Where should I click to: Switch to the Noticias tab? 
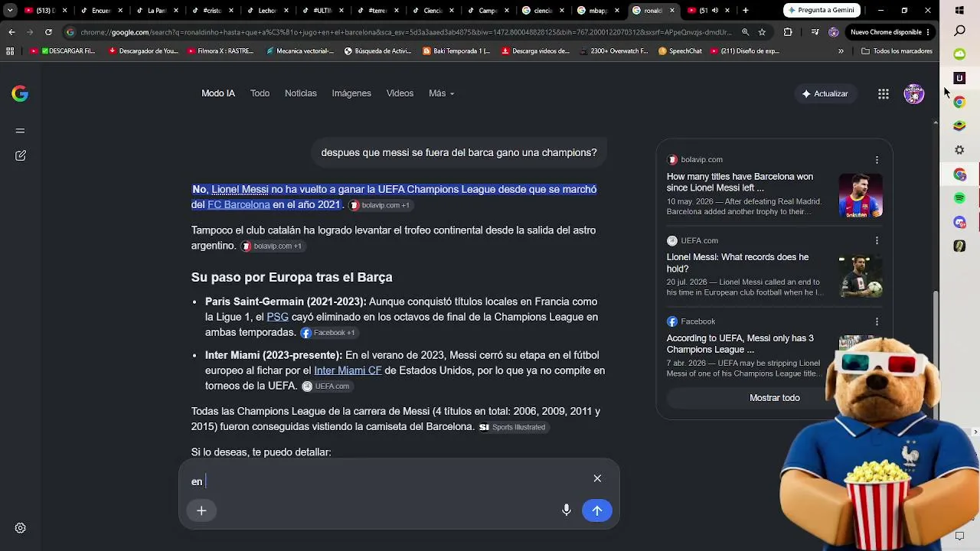tap(301, 93)
